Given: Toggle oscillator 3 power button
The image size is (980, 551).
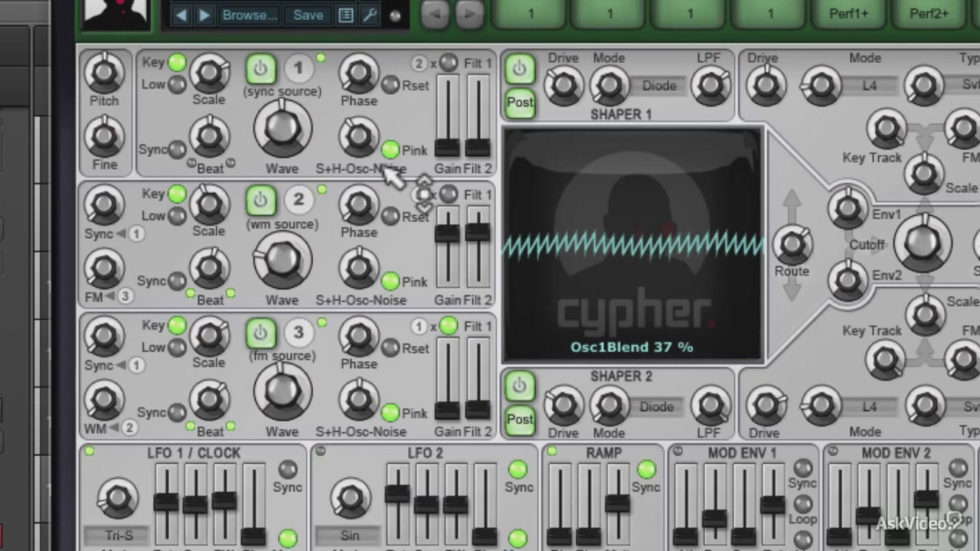Looking at the screenshot, I should pyautogui.click(x=260, y=333).
